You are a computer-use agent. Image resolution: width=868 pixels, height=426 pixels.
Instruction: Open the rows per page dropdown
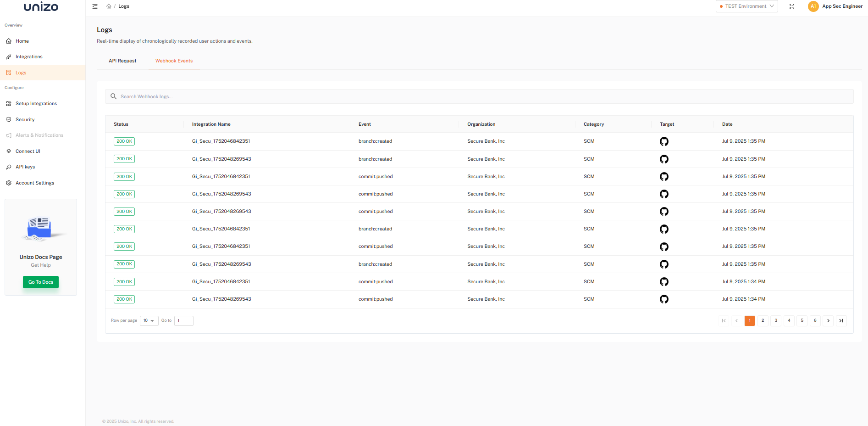pyautogui.click(x=149, y=321)
